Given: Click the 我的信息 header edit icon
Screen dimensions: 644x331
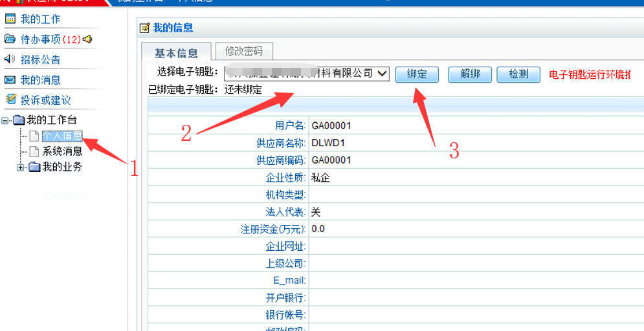Looking at the screenshot, I should (145, 28).
